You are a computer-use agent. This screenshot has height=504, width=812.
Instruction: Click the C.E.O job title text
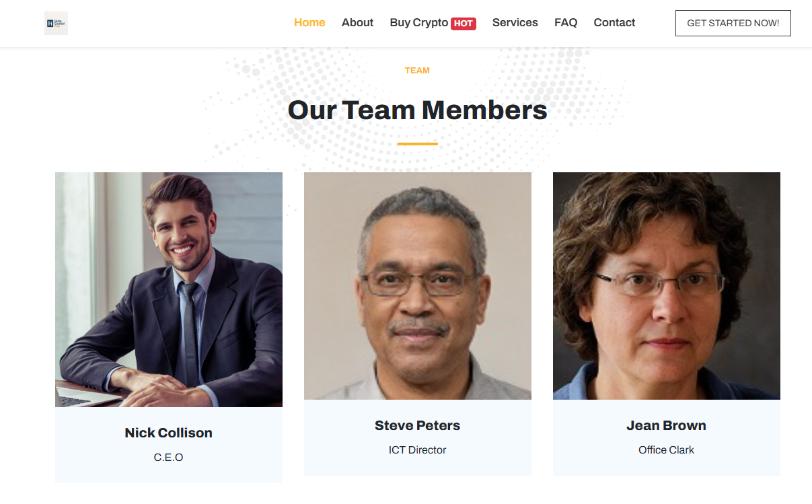pos(169,458)
